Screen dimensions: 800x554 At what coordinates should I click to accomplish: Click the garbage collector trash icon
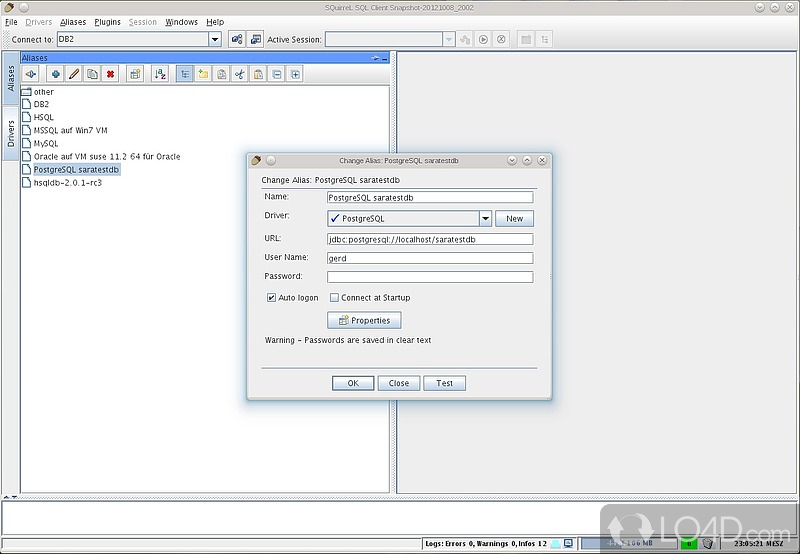[x=708, y=543]
